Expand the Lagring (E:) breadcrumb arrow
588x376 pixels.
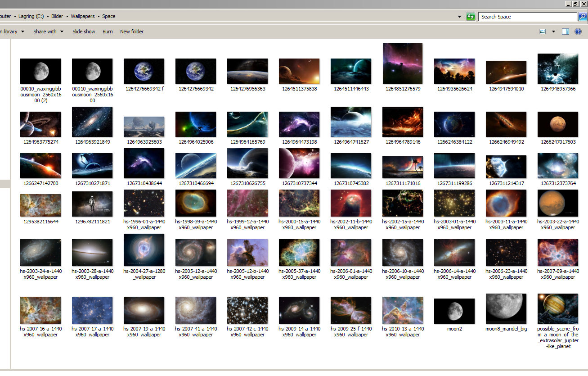point(48,16)
